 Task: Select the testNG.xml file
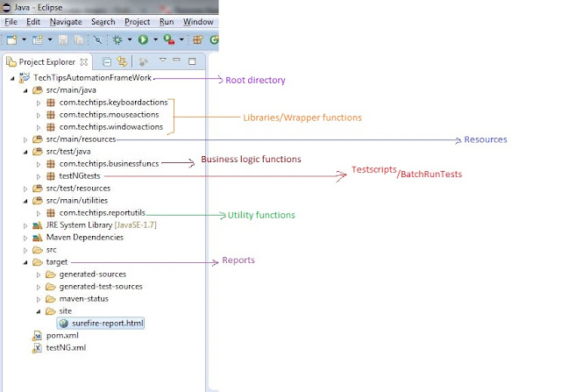67,347
